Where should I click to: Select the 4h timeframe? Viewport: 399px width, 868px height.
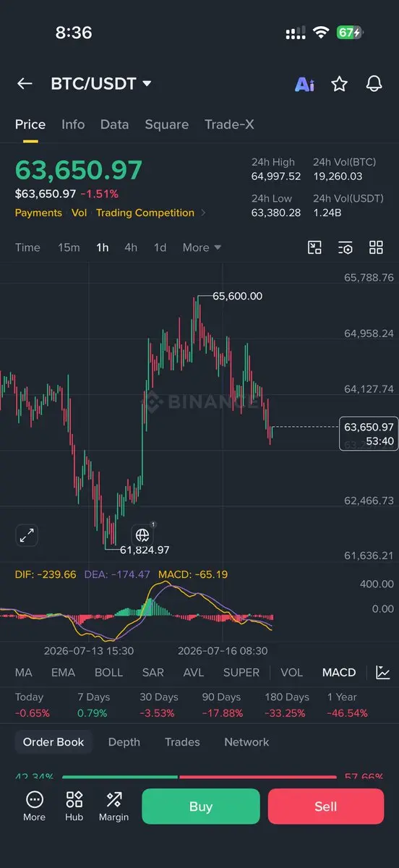[131, 247]
